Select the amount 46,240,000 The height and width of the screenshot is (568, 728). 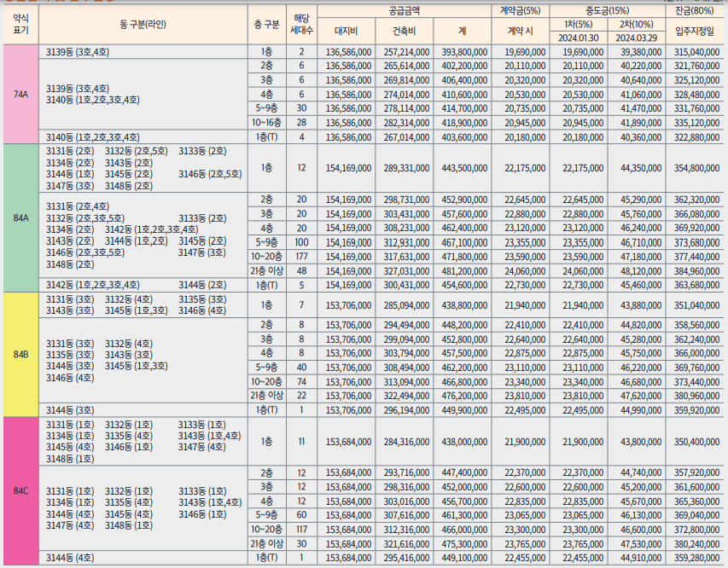(641, 228)
